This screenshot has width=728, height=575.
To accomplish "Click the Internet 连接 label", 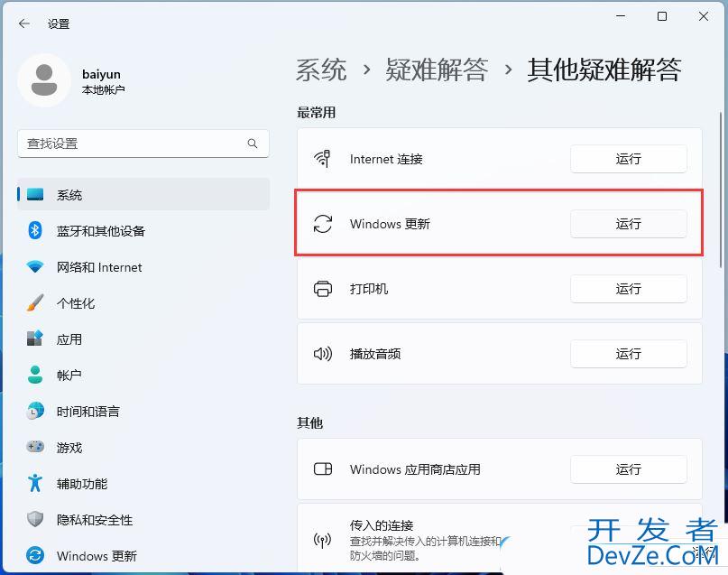I will pos(386,159).
